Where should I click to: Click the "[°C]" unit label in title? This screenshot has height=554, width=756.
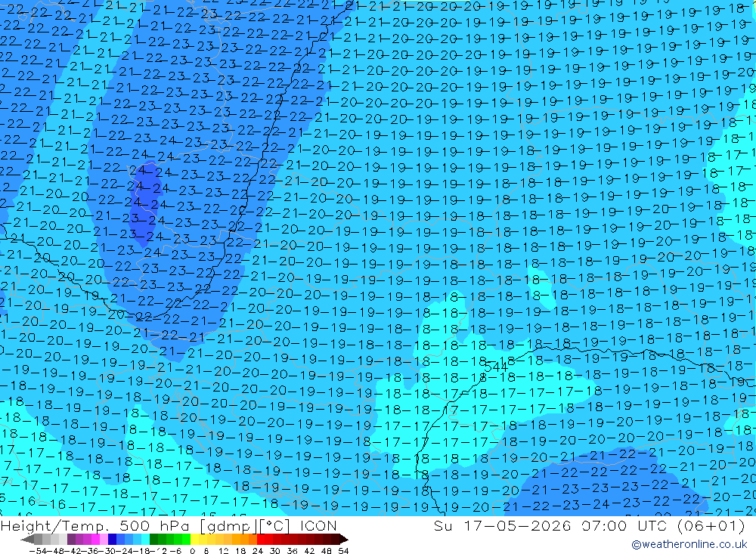[x=274, y=526]
